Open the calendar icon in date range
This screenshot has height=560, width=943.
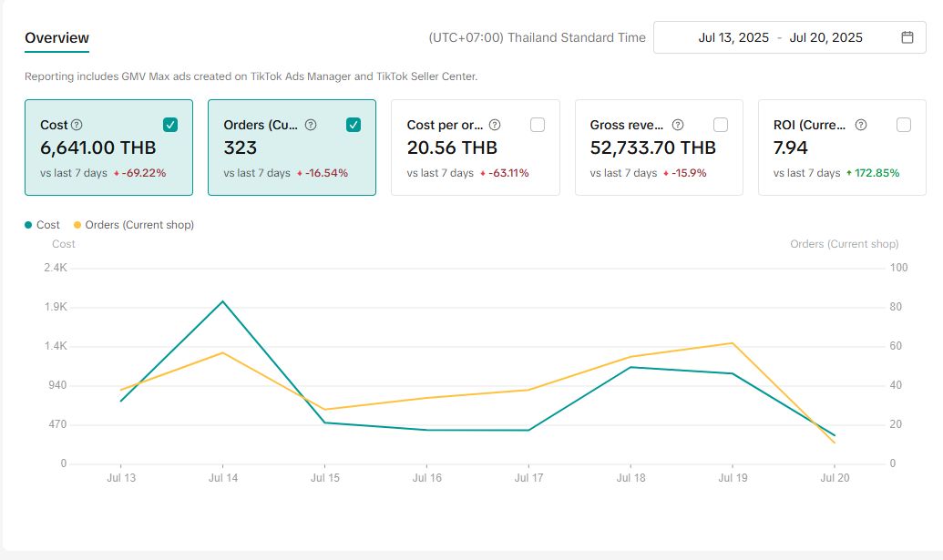pos(907,37)
